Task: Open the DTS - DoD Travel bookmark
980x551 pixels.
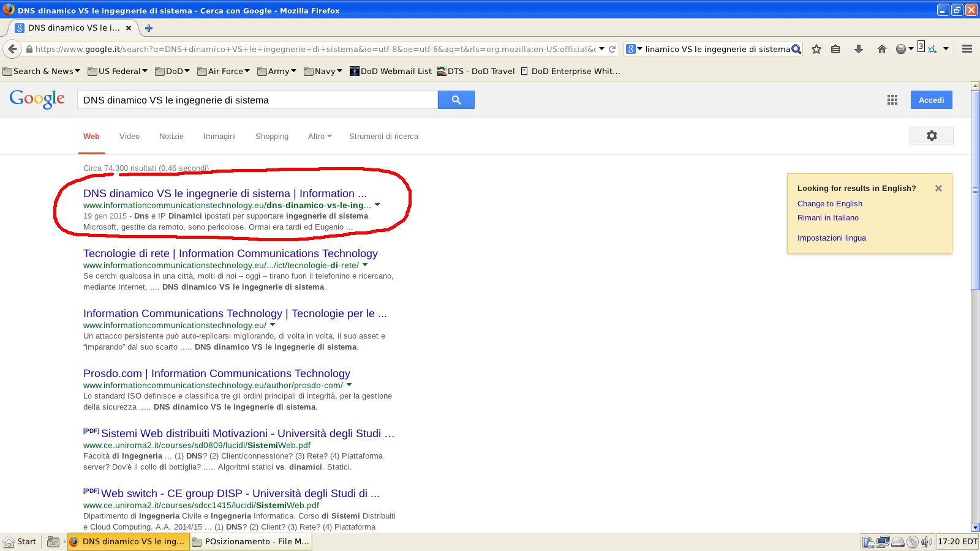Action: point(475,71)
